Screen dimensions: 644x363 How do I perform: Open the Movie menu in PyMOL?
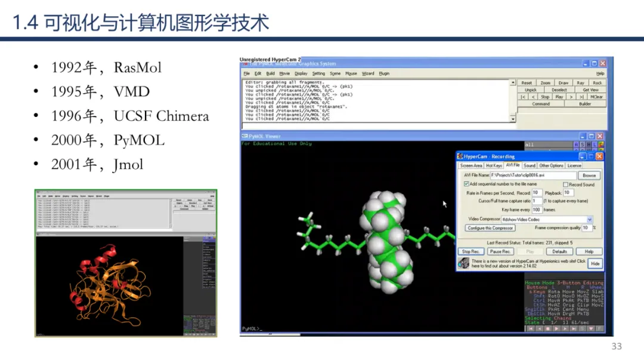[x=284, y=73]
